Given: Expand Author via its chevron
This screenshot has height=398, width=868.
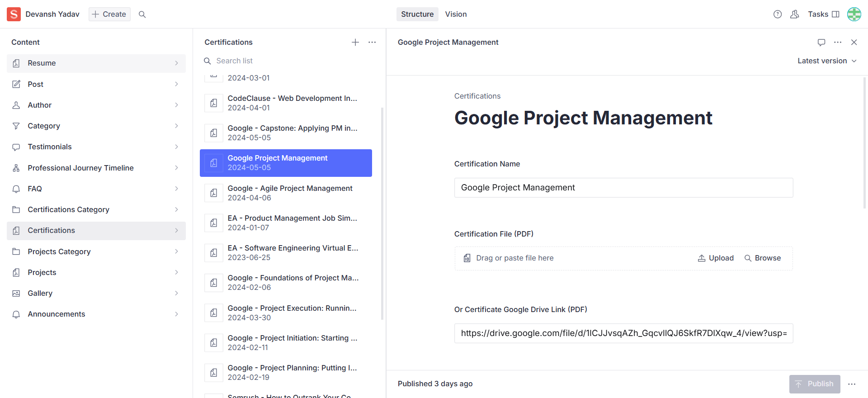Looking at the screenshot, I should (176, 105).
